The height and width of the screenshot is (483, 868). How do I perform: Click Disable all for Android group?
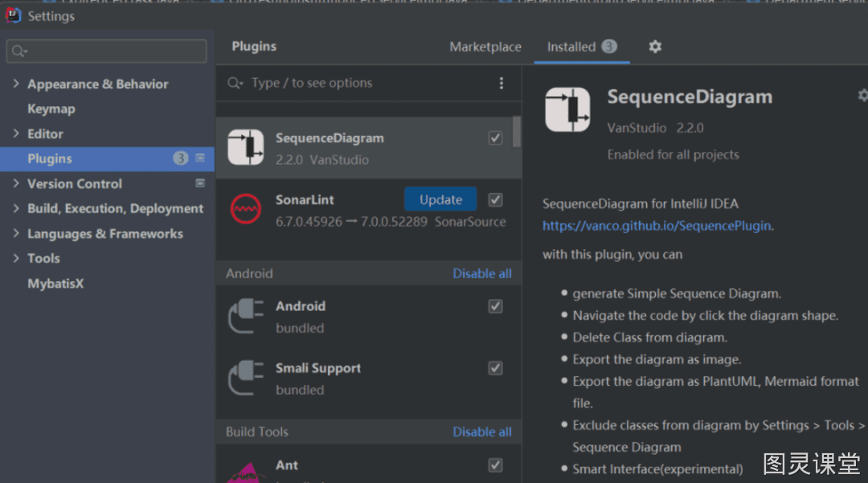(482, 273)
